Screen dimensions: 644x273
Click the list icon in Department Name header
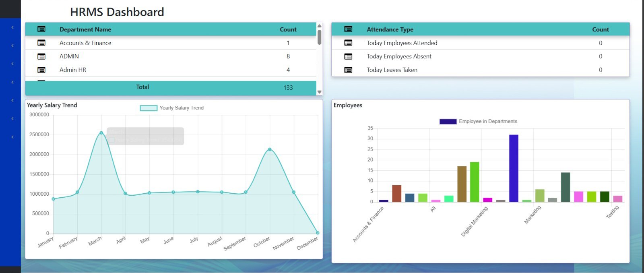pos(41,29)
